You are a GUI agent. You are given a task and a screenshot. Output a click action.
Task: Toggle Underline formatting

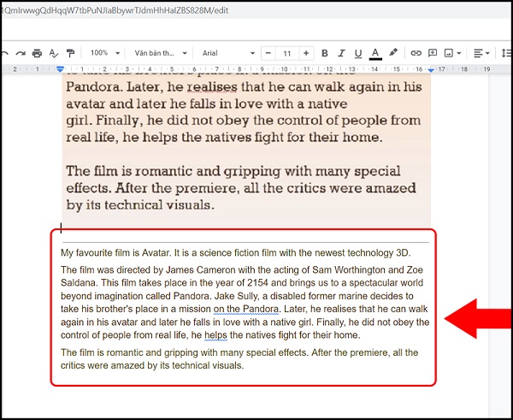358,53
